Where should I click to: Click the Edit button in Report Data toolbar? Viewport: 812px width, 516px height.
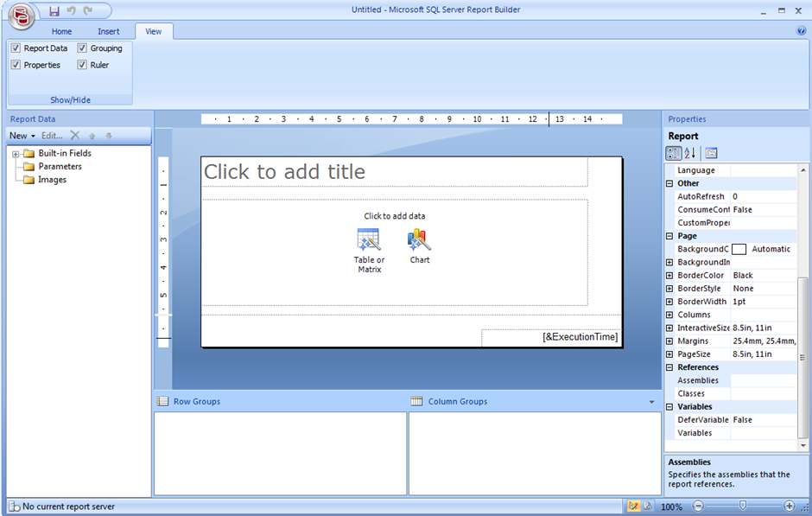[52, 135]
